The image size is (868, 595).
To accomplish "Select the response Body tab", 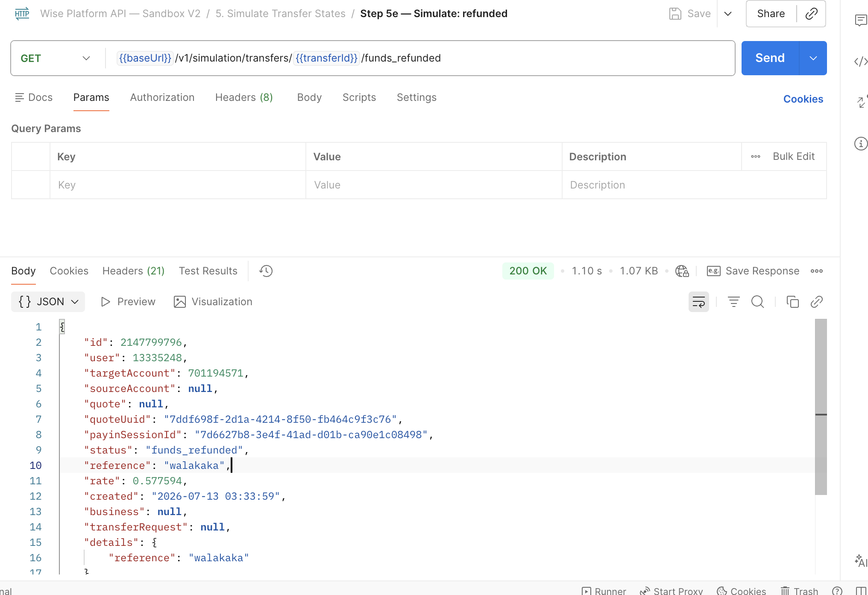I will pyautogui.click(x=23, y=271).
